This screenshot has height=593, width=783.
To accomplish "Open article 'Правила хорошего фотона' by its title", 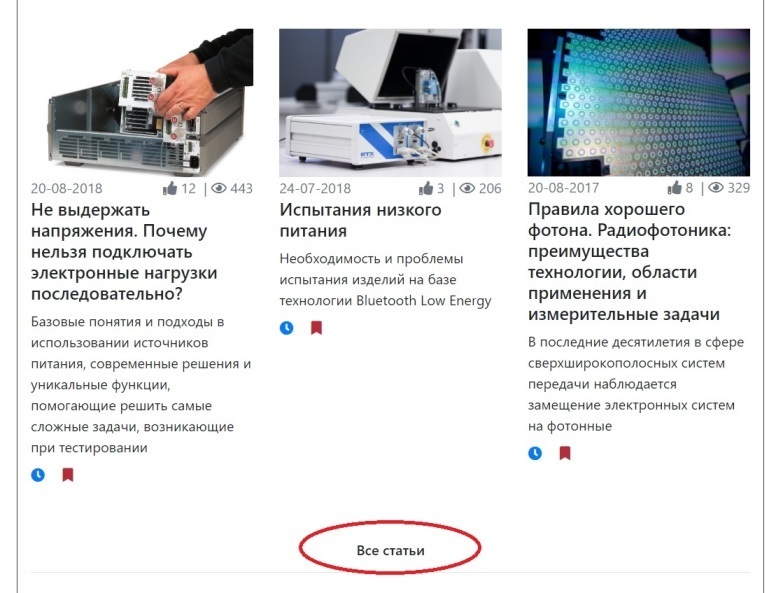I will [x=629, y=262].
